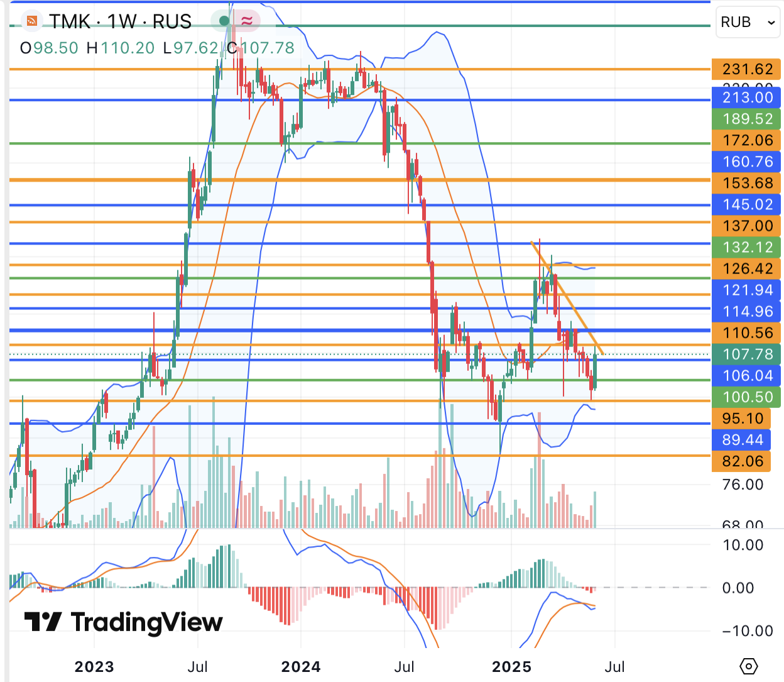Click the green market status dot
This screenshot has width=784, height=682.
tap(224, 21)
